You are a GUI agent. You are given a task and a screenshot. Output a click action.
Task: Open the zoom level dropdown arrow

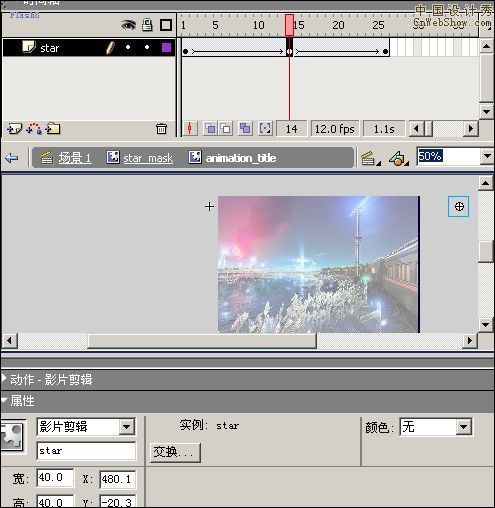487,156
